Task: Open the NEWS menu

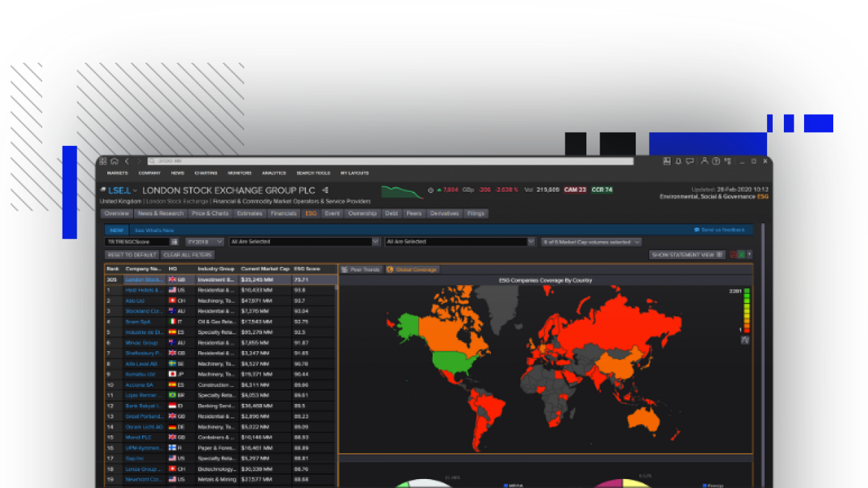Action: point(177,173)
